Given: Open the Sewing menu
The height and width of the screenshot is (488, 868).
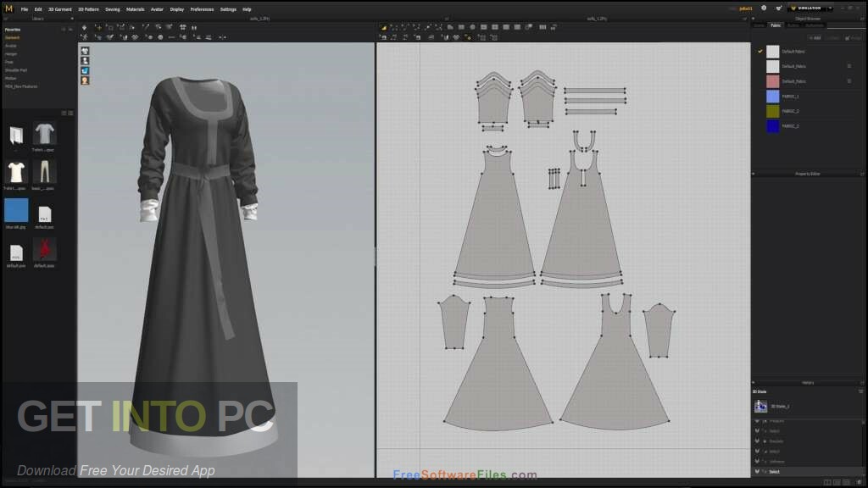Looking at the screenshot, I should tap(113, 9).
